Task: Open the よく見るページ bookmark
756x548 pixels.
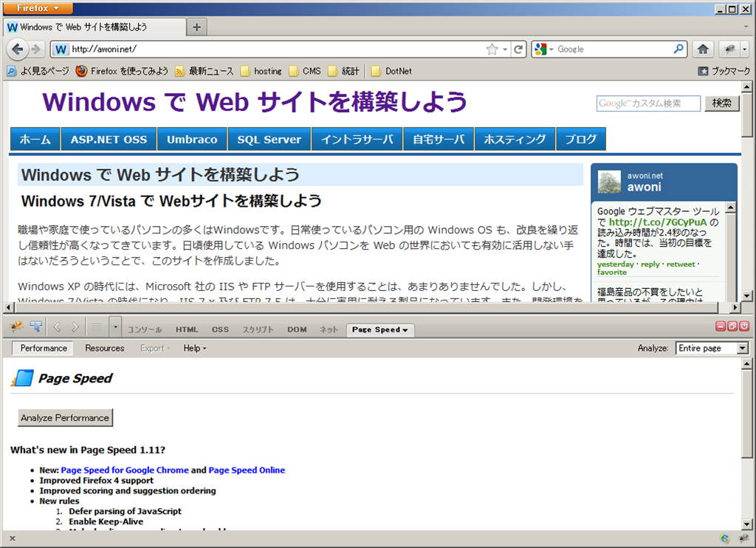Action: click(38, 71)
